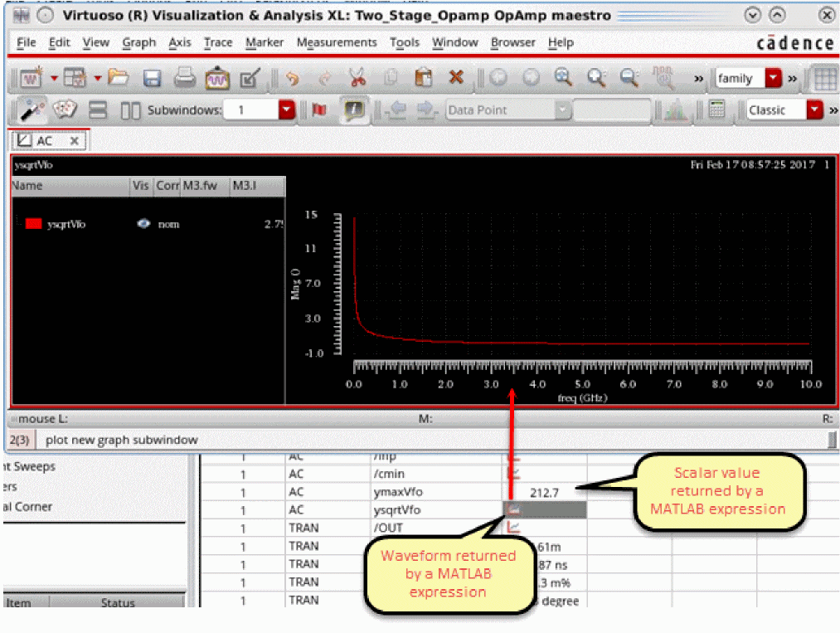Open the File menu
Screen dimensions: 840x633
coord(27,42)
